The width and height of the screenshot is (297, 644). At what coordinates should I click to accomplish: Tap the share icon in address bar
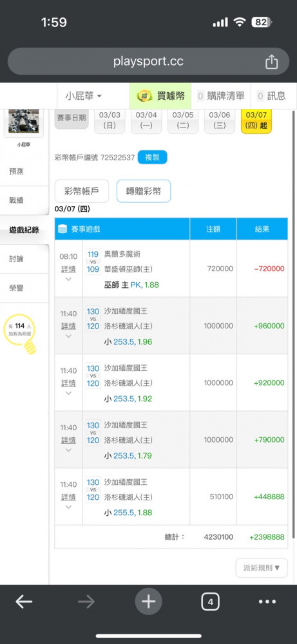[271, 62]
